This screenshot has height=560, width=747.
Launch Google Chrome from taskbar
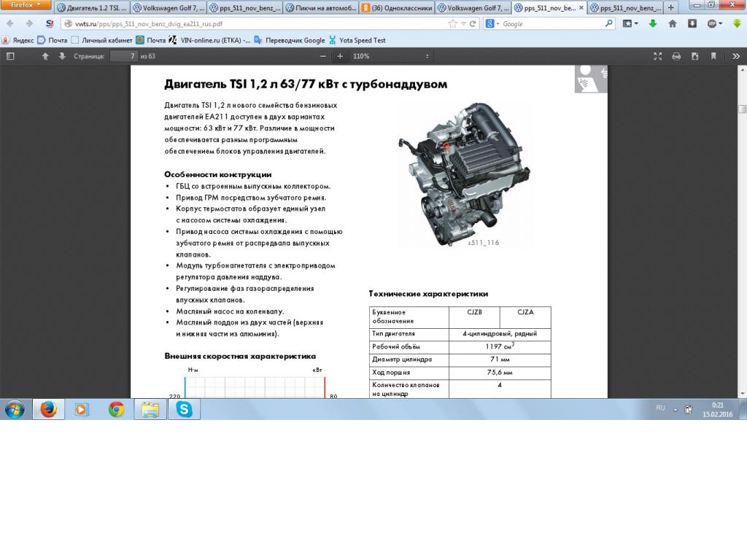[116, 410]
